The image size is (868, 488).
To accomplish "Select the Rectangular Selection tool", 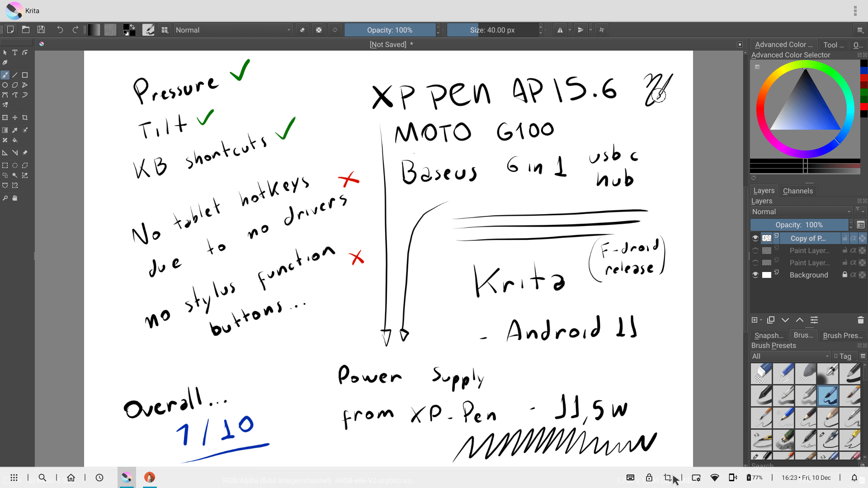I will point(5,165).
